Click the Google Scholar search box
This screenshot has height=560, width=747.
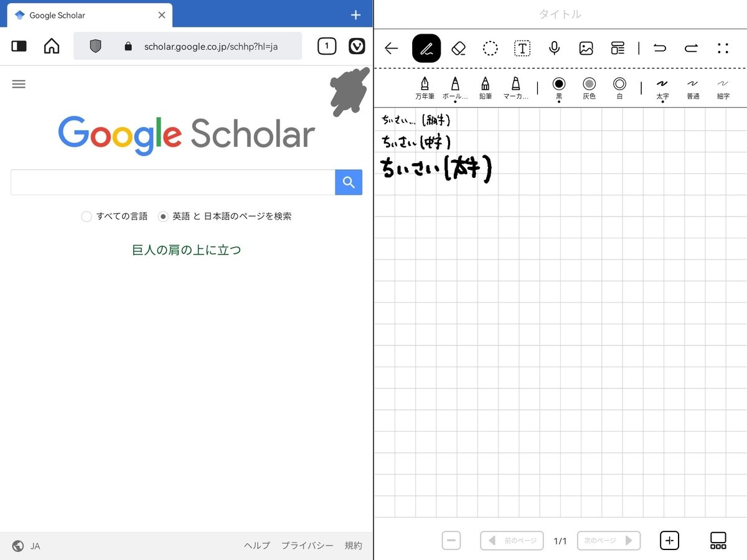[x=173, y=182]
